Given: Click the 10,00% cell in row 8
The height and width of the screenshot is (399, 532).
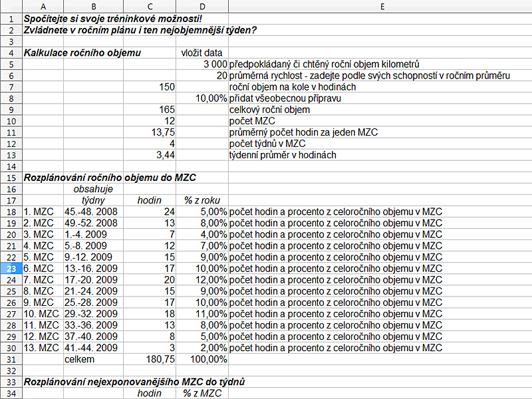Looking at the screenshot, I should click(x=202, y=98).
